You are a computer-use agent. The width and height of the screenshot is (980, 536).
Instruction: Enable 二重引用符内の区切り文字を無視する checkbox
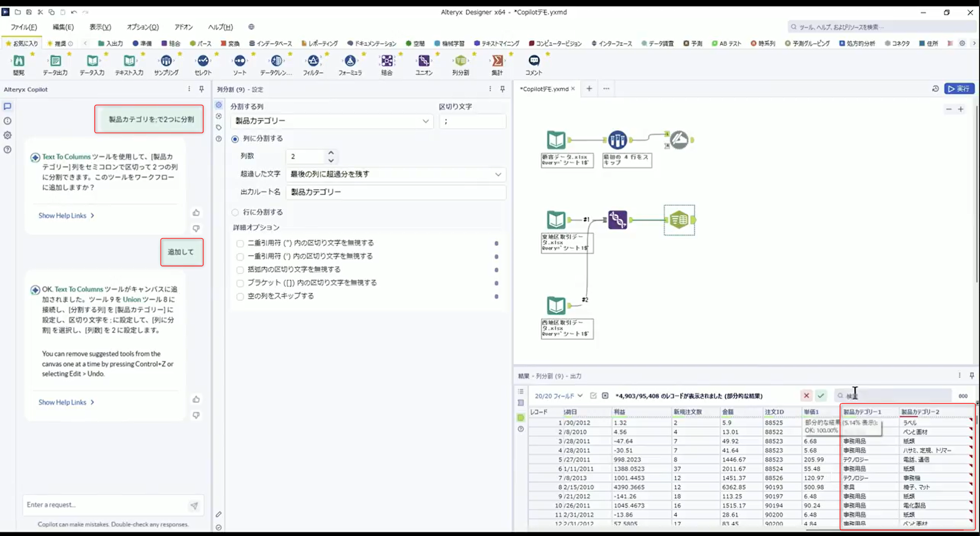pyautogui.click(x=240, y=243)
